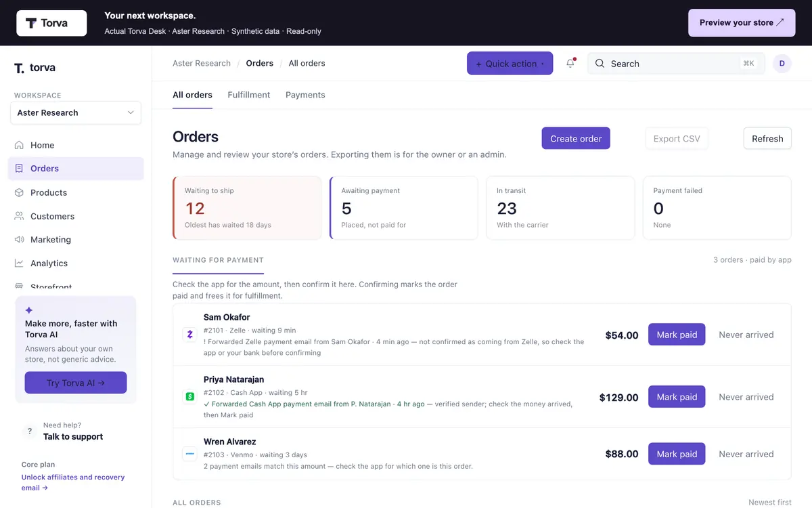Click the Zelle icon beside Sam Okafor
The width and height of the screenshot is (812, 508).
(x=189, y=335)
